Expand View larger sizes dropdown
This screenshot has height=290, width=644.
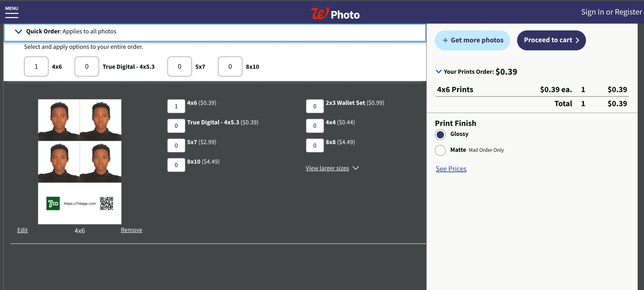(332, 168)
